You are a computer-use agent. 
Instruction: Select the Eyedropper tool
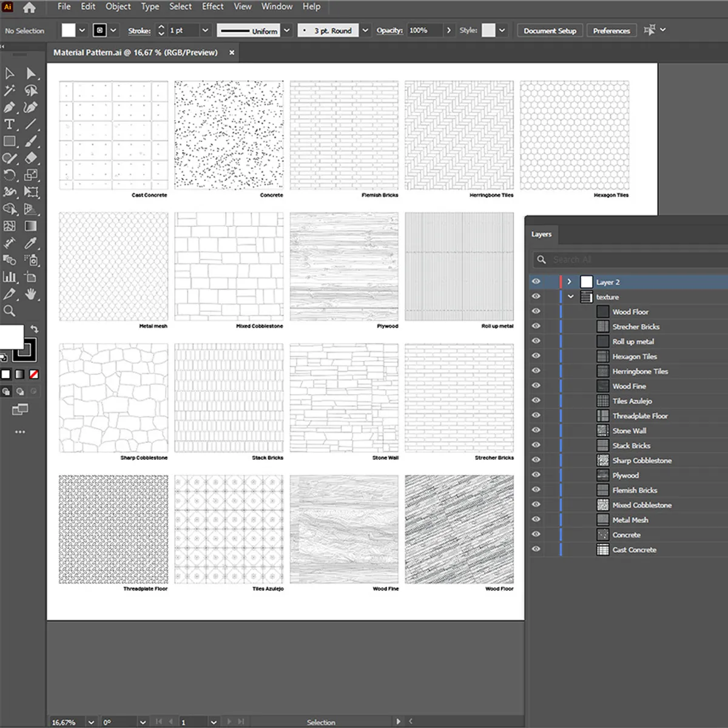32,243
